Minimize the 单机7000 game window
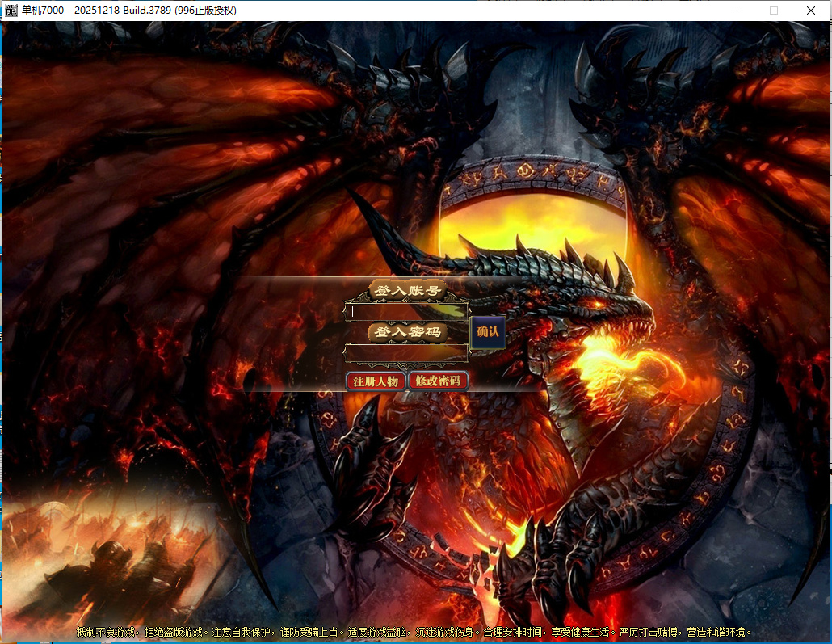 (737, 11)
